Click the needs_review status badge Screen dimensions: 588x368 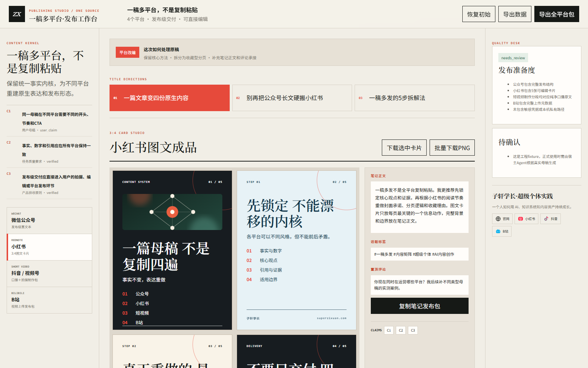coord(513,58)
